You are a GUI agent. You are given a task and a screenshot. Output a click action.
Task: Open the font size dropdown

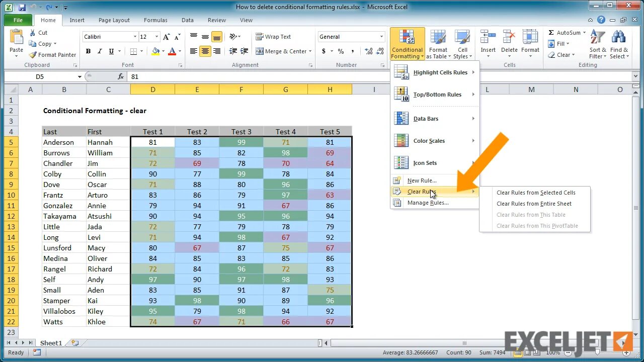157,37
